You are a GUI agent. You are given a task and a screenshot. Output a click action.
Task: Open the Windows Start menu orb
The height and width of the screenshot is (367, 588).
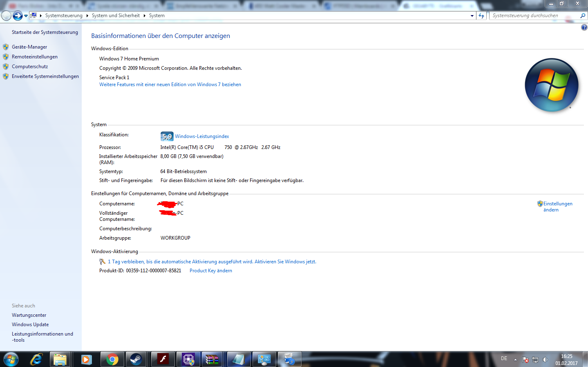coord(11,359)
